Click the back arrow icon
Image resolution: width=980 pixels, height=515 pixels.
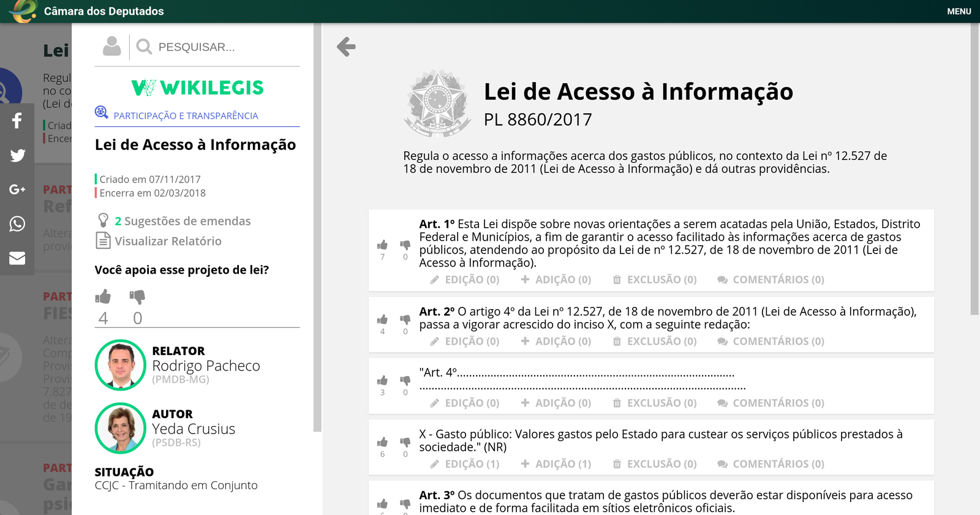point(346,47)
